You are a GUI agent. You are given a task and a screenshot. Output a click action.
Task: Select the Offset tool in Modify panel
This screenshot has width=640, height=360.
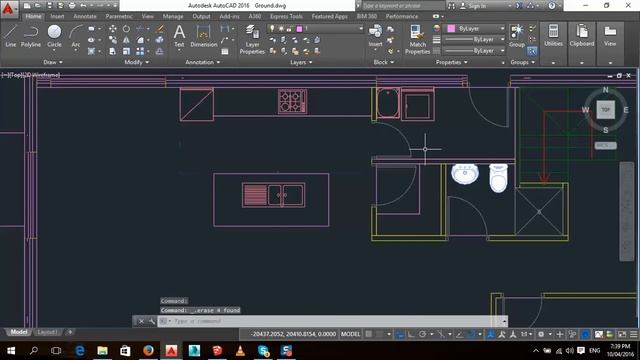[x=160, y=51]
